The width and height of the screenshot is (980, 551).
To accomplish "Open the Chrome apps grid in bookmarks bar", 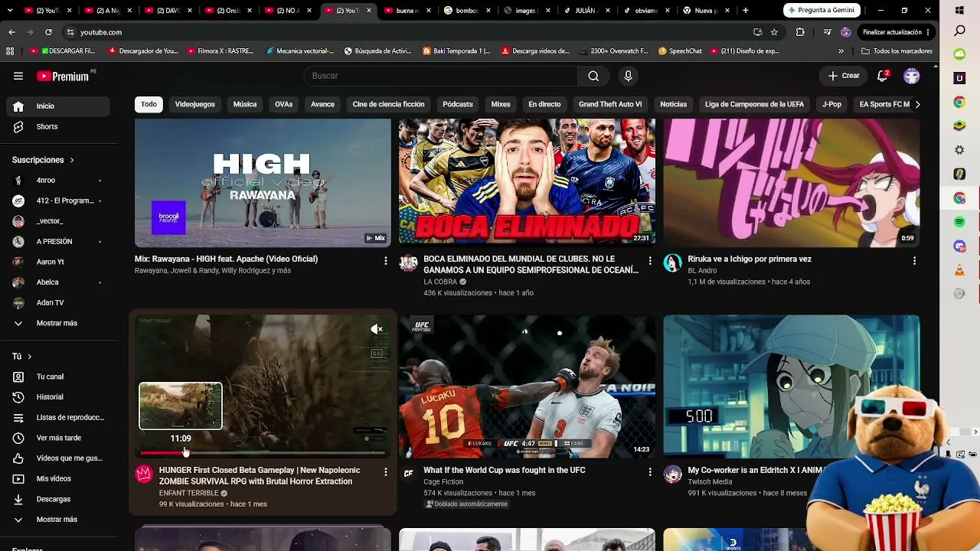I will 10,51.
